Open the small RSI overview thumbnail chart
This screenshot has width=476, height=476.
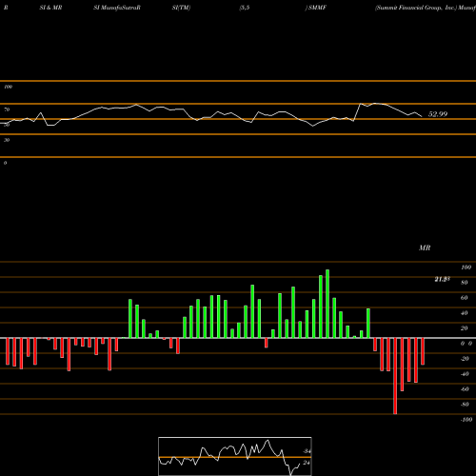(235, 456)
